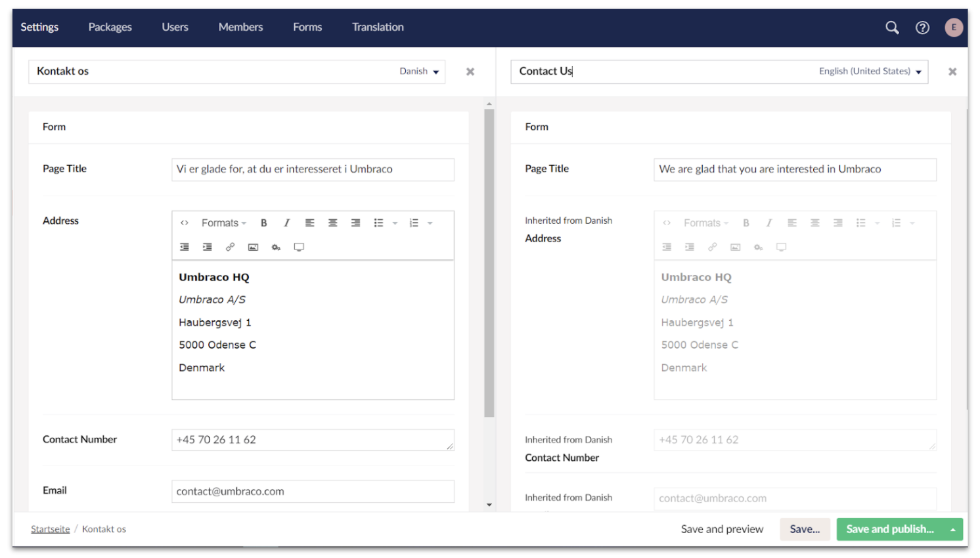Image resolution: width=980 pixels, height=558 pixels.
Task: Select the bulleted list icon
Action: tap(378, 223)
